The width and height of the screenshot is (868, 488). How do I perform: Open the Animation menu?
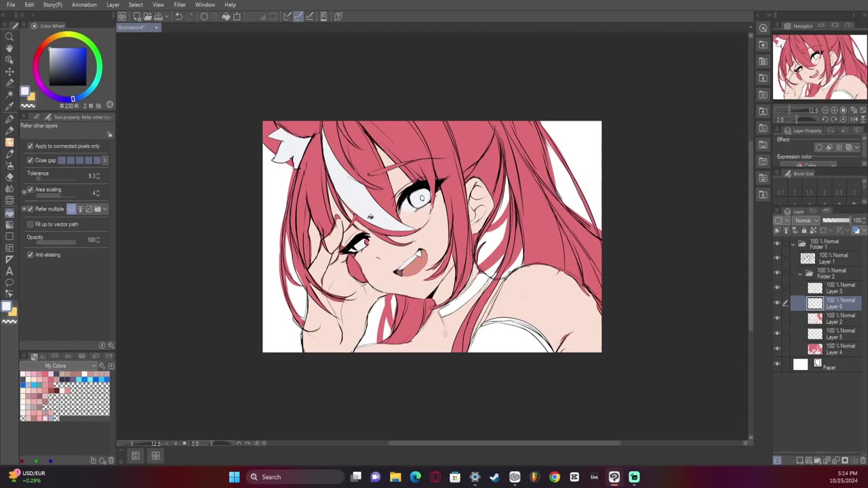(x=84, y=5)
